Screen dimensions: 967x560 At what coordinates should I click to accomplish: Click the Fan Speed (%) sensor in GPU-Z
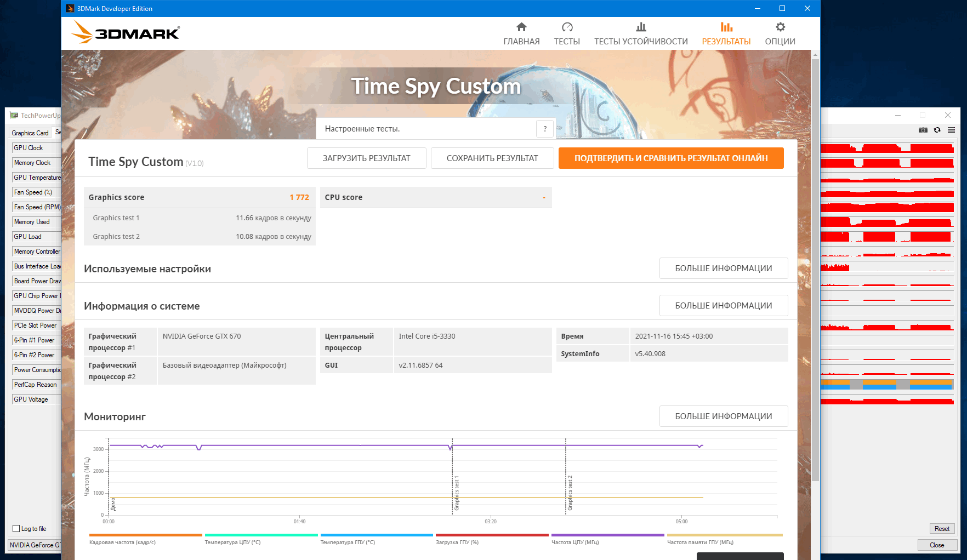[x=36, y=192]
